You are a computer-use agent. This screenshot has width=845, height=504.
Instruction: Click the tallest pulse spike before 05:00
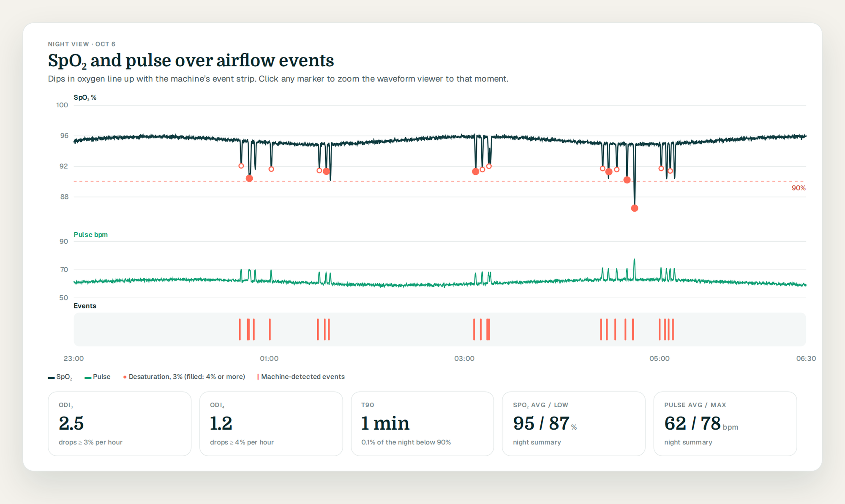(634, 269)
